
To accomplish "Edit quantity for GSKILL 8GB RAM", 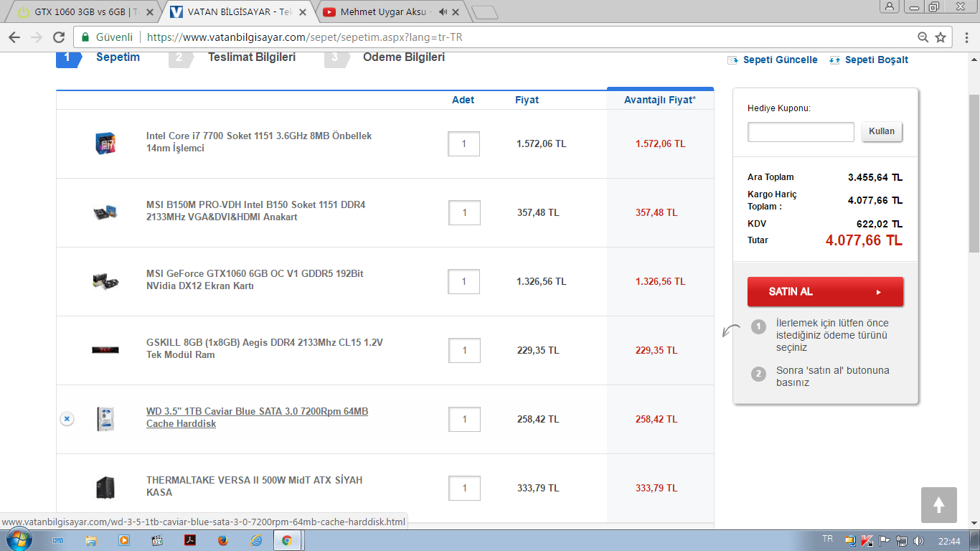I will [464, 350].
